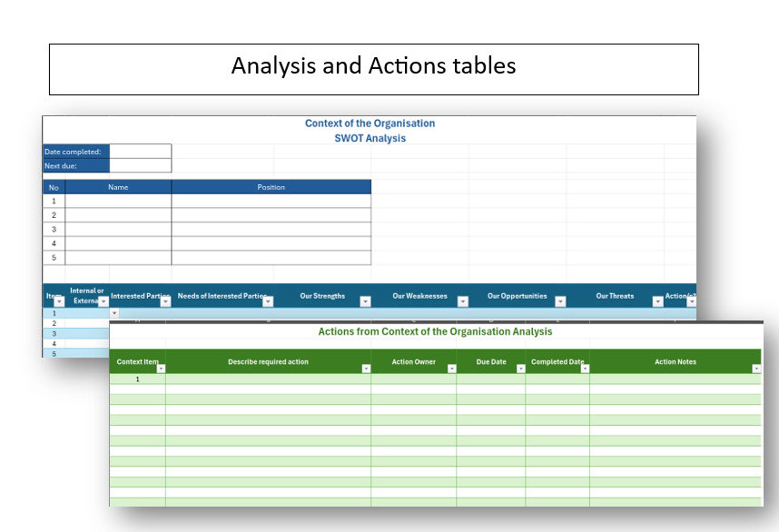Select the 'Our Threats' header label

click(x=615, y=296)
